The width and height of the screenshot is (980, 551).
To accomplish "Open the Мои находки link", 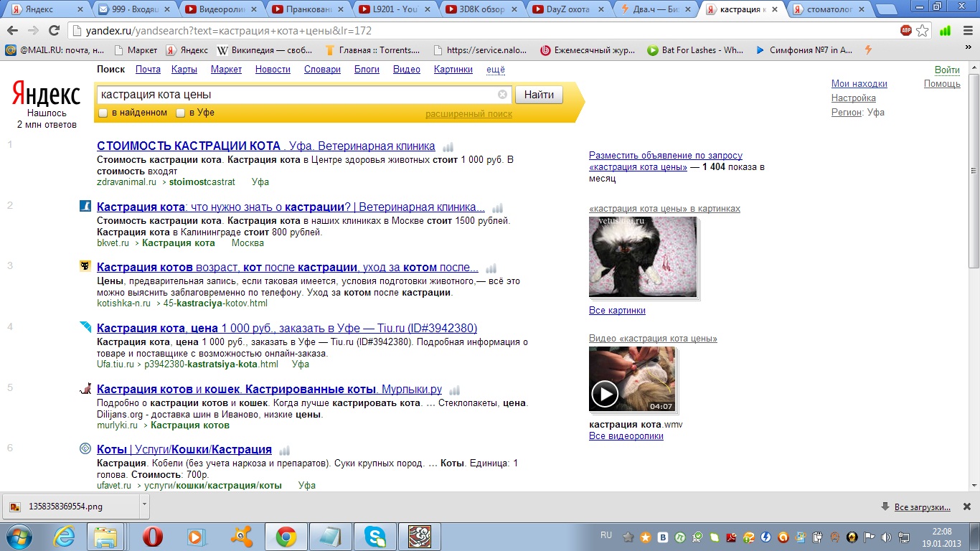I will [x=859, y=83].
